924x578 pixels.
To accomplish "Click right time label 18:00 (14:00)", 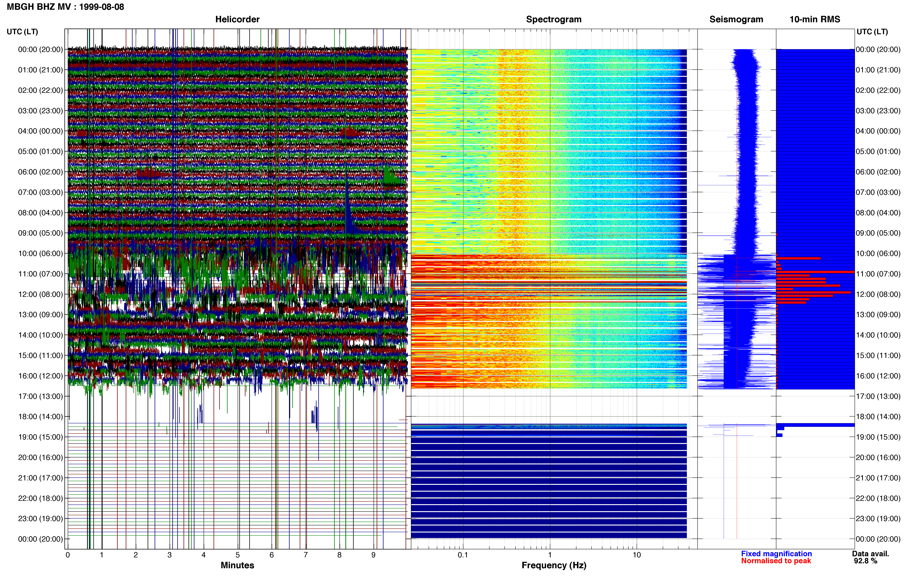I will (878, 417).
